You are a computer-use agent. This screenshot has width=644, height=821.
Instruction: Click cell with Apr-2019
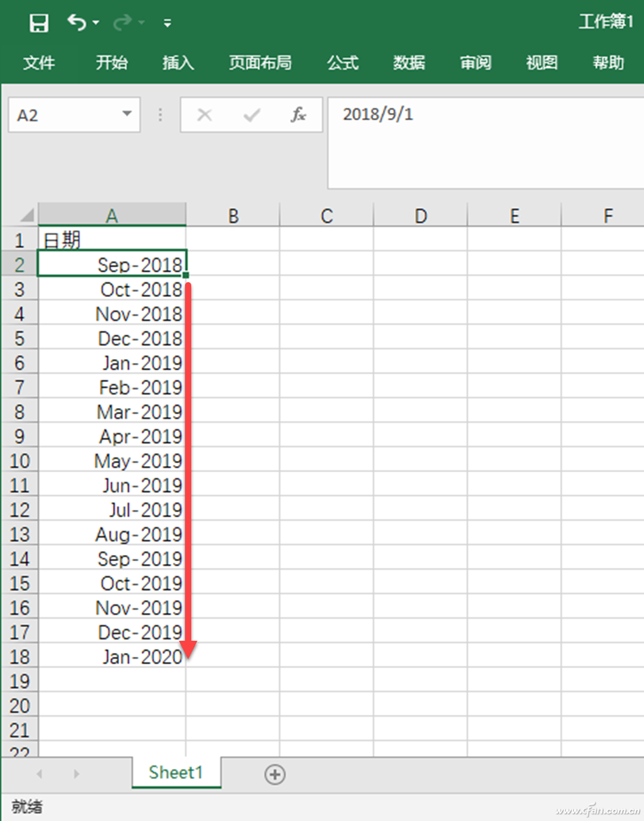click(x=112, y=436)
